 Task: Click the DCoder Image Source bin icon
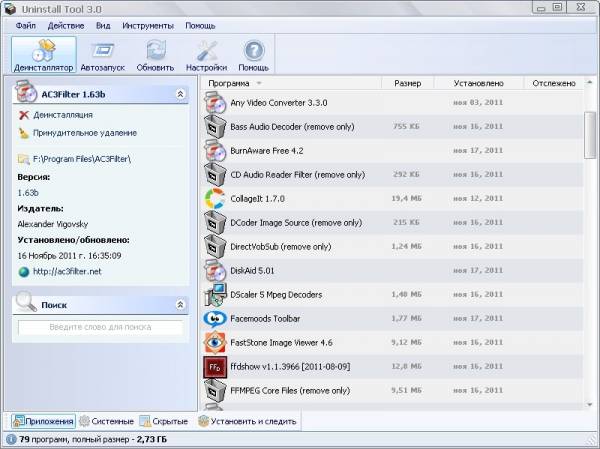[215, 223]
